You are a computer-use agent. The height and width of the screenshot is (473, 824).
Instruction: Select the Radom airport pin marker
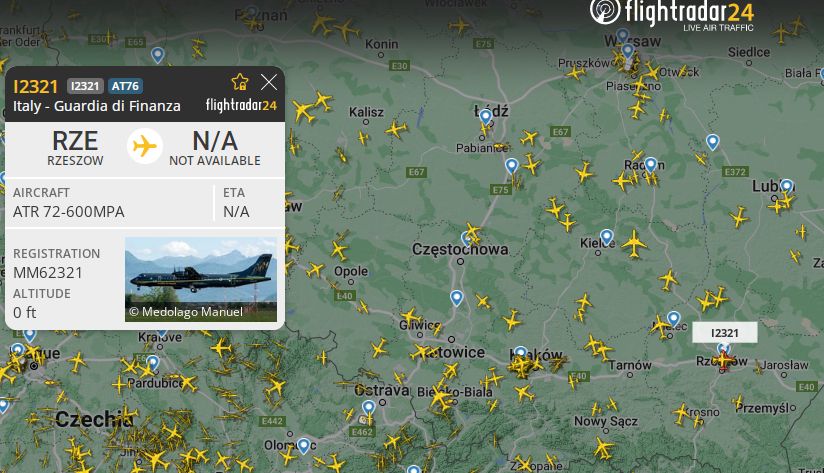click(651, 166)
